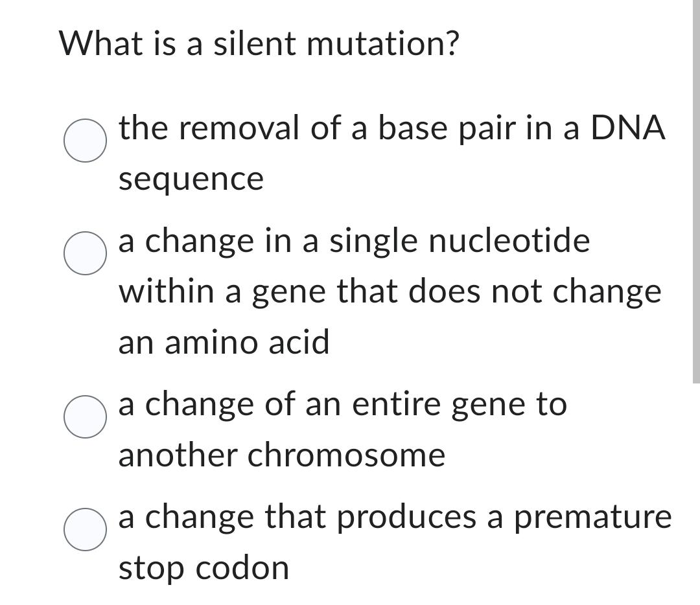Click the word 'sequence' in the first answer
The width and height of the screenshot is (700, 605).
coord(190,177)
